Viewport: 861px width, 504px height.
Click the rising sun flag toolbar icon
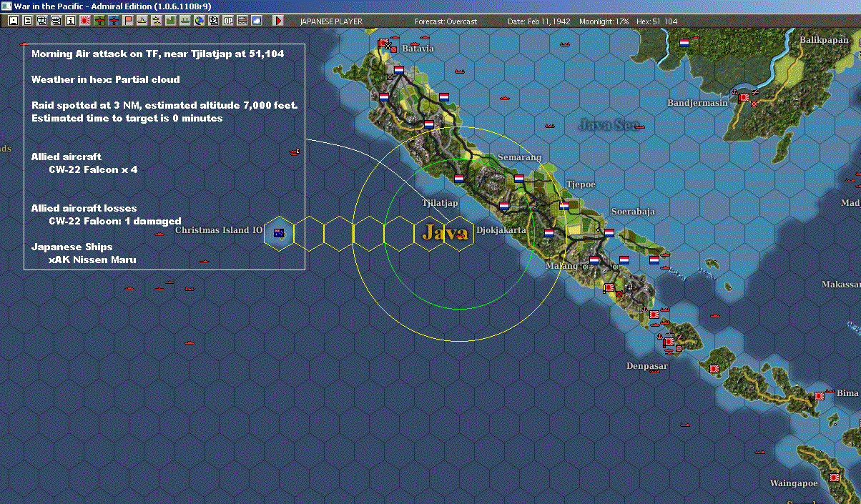click(84, 21)
